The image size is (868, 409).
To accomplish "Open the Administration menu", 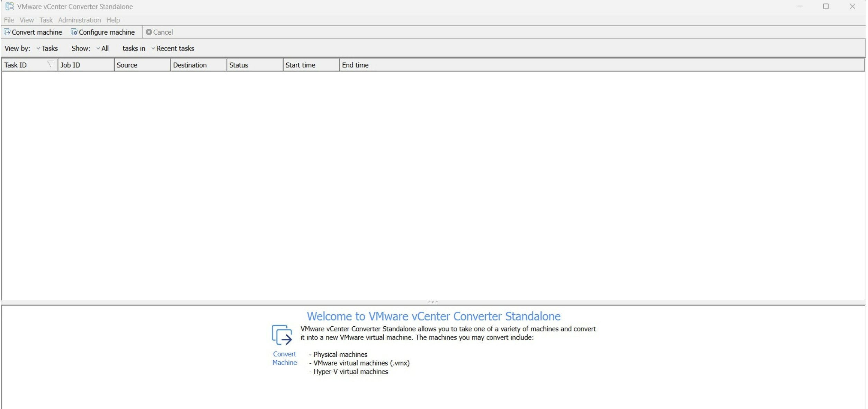I will [80, 20].
